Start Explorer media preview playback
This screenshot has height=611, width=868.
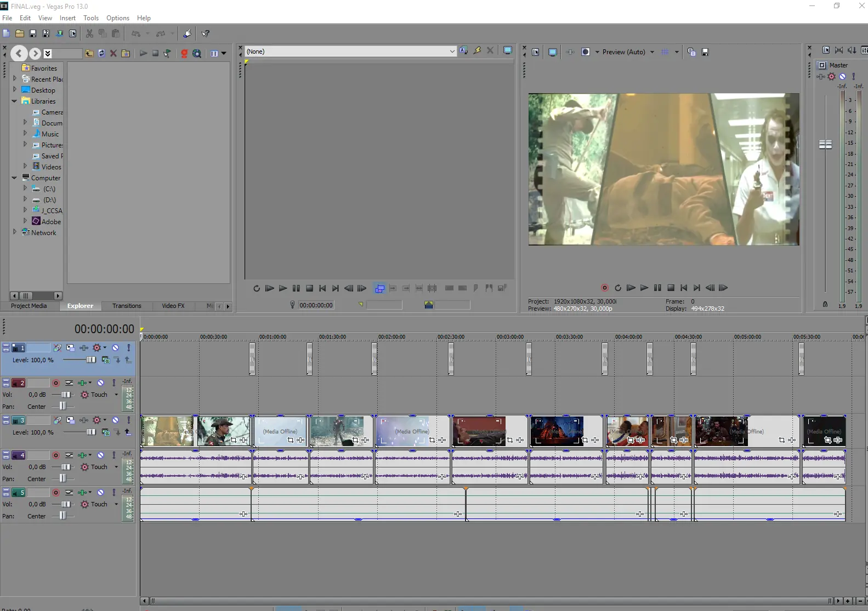[143, 53]
